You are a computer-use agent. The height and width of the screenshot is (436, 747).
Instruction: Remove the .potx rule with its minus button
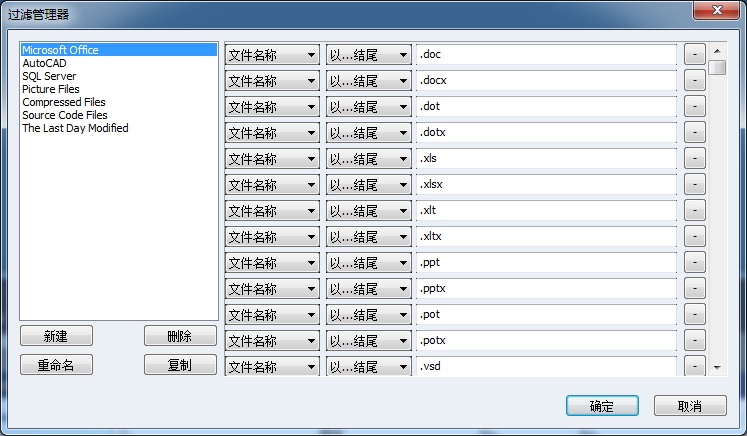[695, 340]
